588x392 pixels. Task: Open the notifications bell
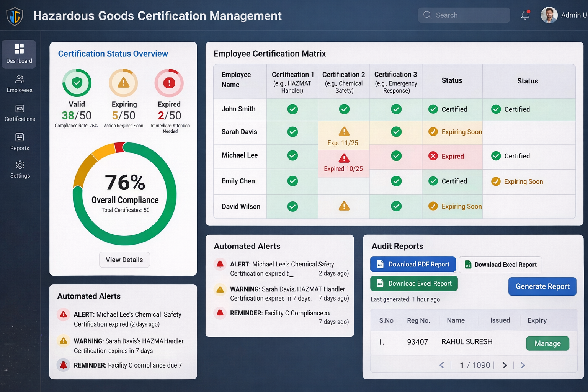pyautogui.click(x=525, y=15)
